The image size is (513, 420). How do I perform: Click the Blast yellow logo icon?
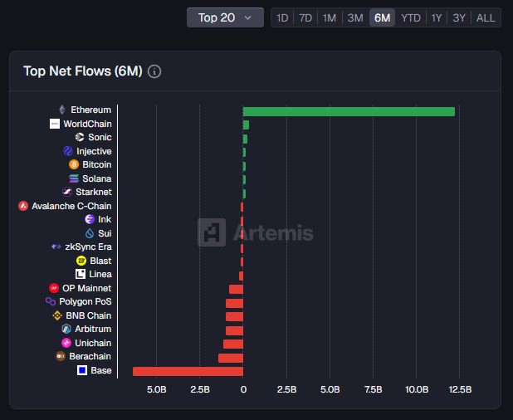pyautogui.click(x=81, y=261)
